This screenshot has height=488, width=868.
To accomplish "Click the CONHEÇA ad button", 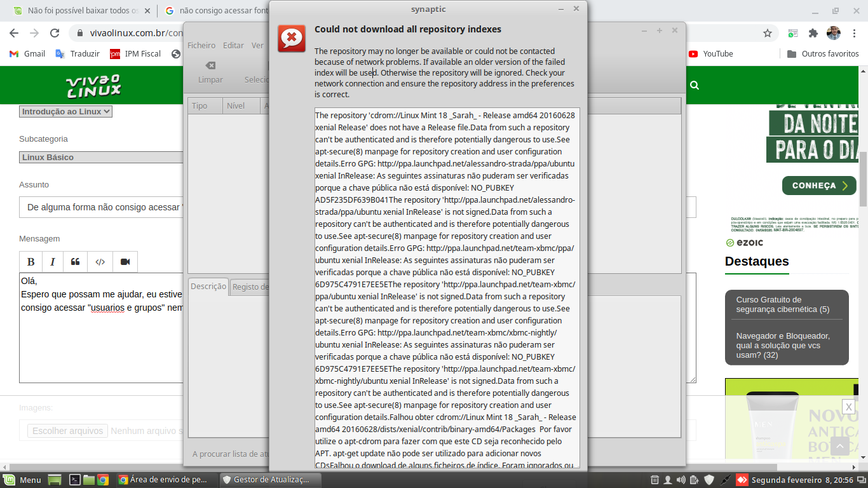I will 819,186.
